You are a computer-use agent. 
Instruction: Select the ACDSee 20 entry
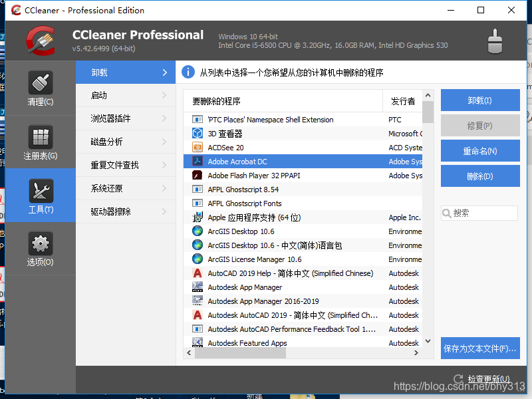click(303, 147)
